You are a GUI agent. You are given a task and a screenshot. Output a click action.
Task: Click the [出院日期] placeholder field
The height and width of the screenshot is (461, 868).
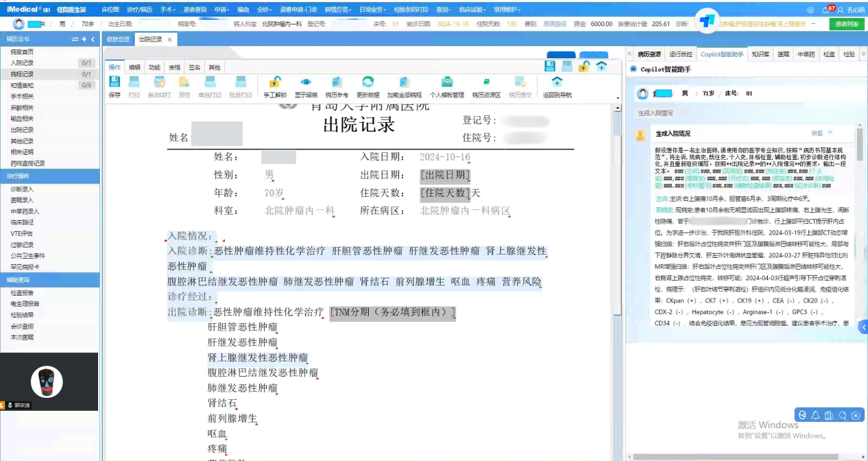(446, 175)
